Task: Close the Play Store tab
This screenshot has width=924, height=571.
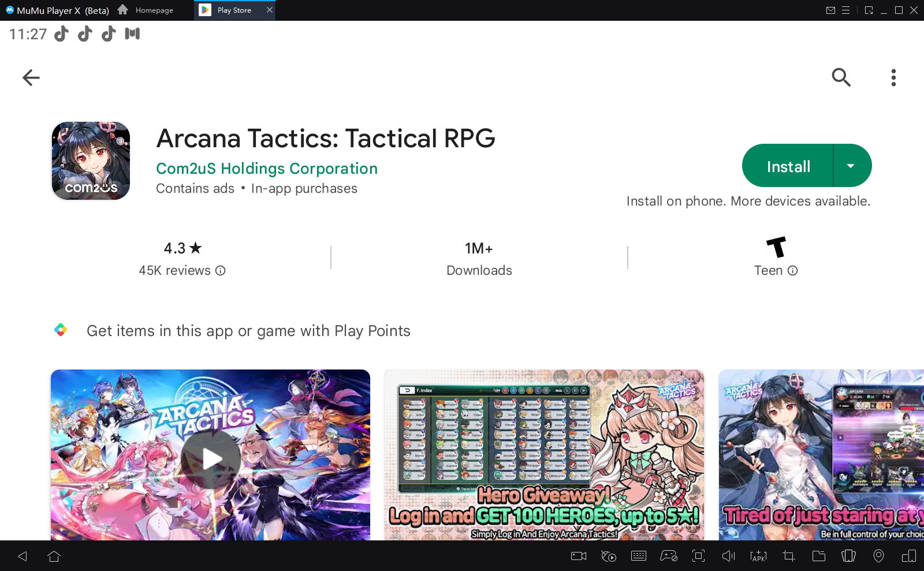Action: pyautogui.click(x=270, y=10)
